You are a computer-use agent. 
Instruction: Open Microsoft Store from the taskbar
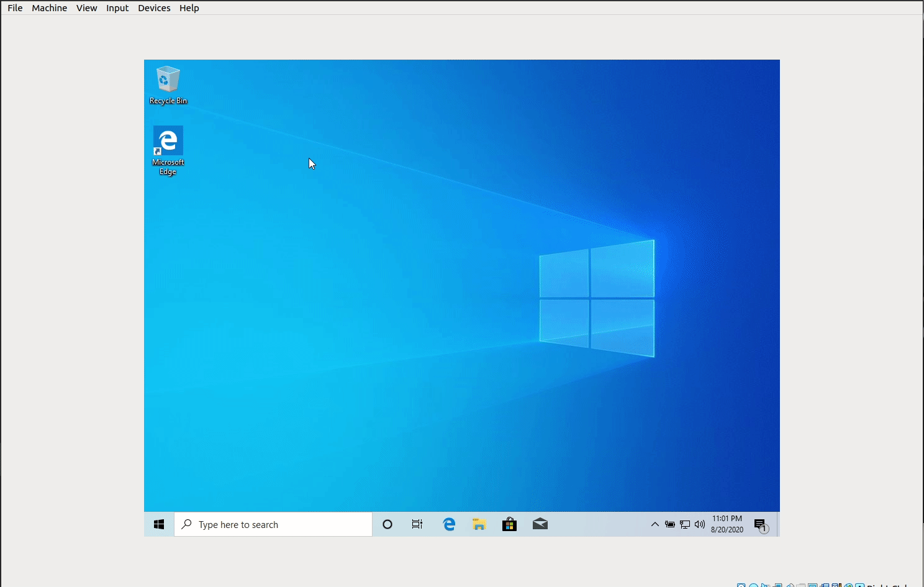tap(509, 524)
